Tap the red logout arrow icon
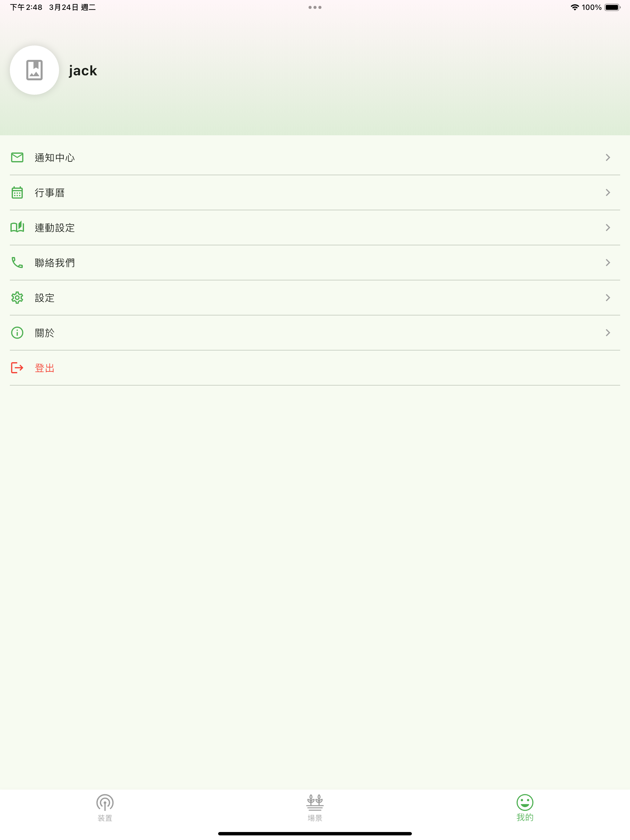The width and height of the screenshot is (630, 840). (x=17, y=368)
